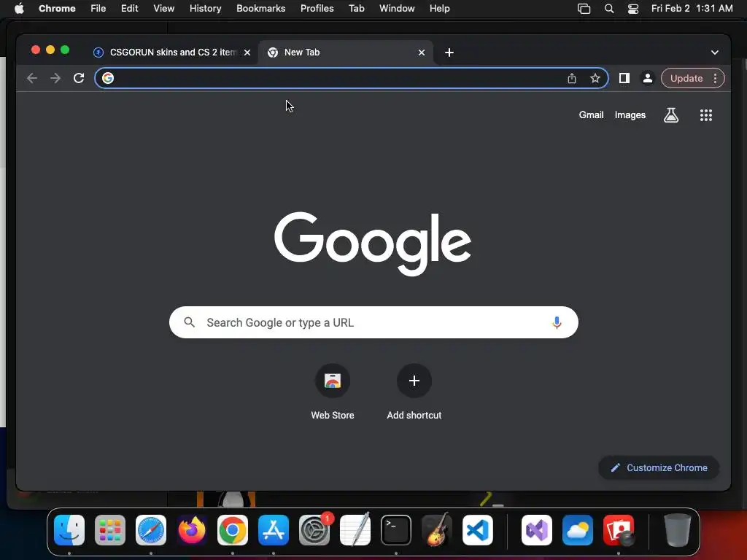Image resolution: width=747 pixels, height=560 pixels.
Task: Open Google Images link
Action: click(x=630, y=114)
